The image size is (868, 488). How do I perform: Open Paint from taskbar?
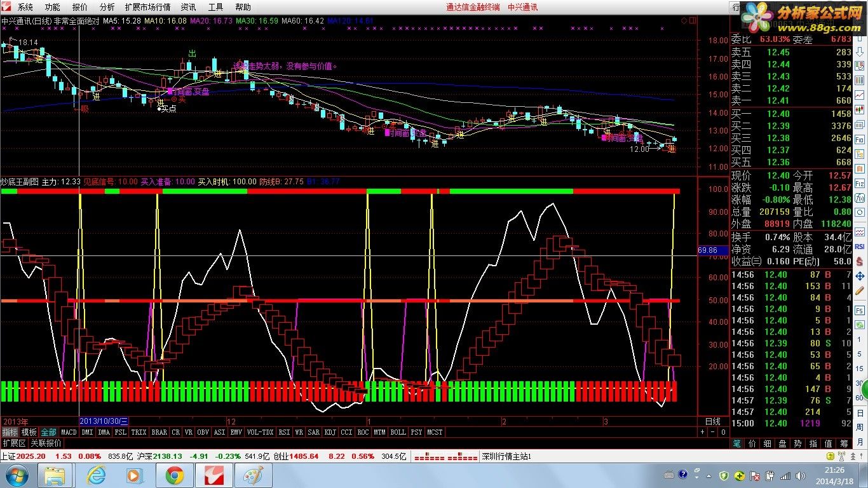tap(253, 475)
